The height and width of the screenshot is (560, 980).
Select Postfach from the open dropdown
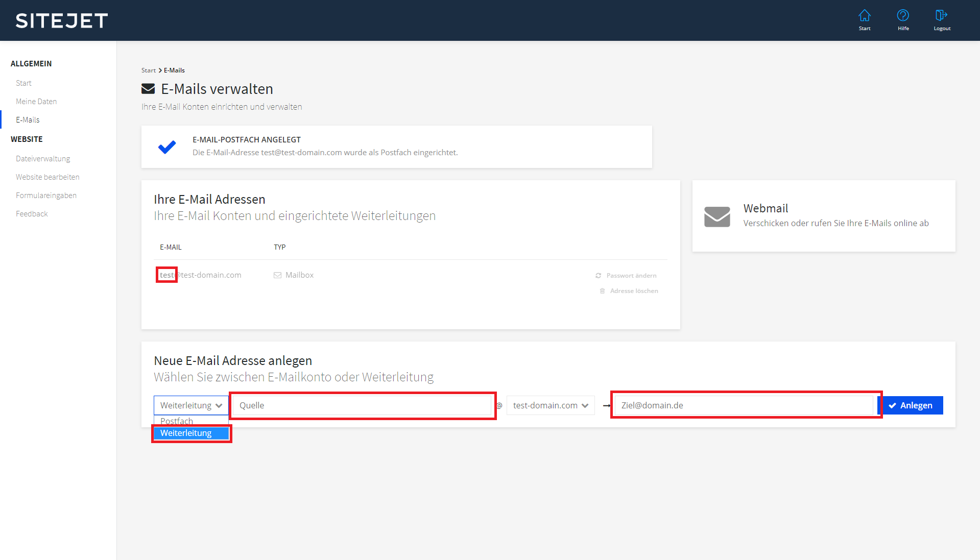coord(176,421)
